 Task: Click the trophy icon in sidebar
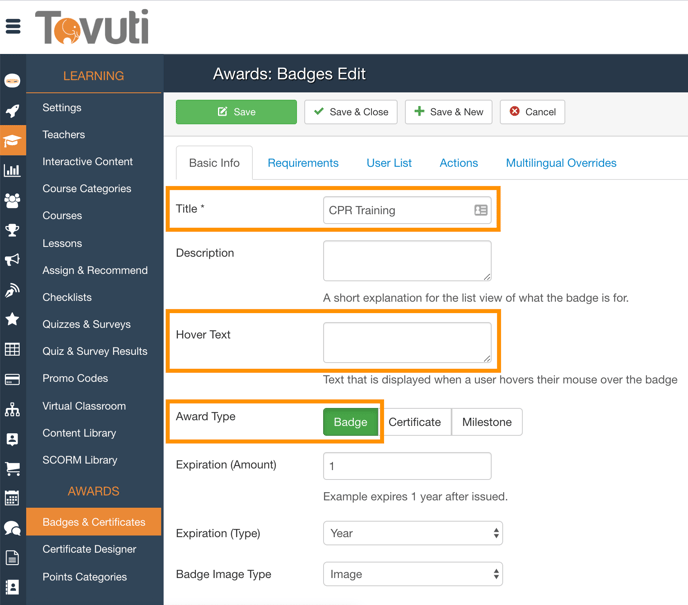click(x=12, y=230)
